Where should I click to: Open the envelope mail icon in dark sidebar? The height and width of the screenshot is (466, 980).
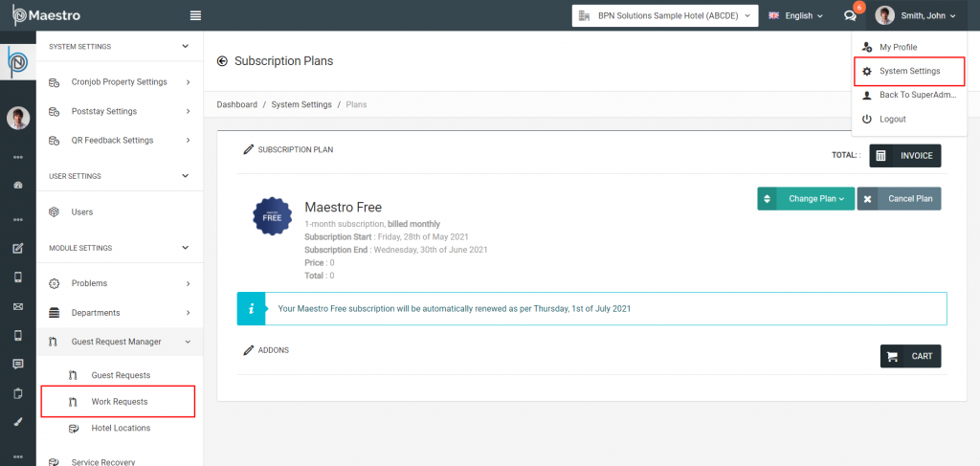pos(18,307)
